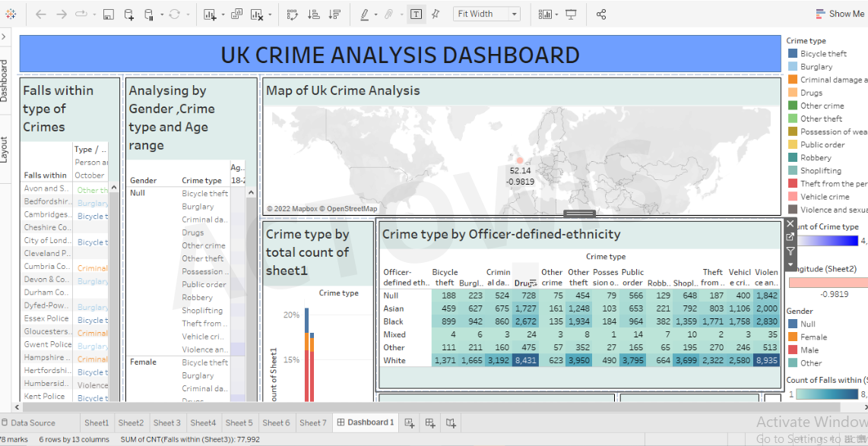This screenshot has width=868, height=446.
Task: Swap rows and columns icon
Action: click(293, 14)
